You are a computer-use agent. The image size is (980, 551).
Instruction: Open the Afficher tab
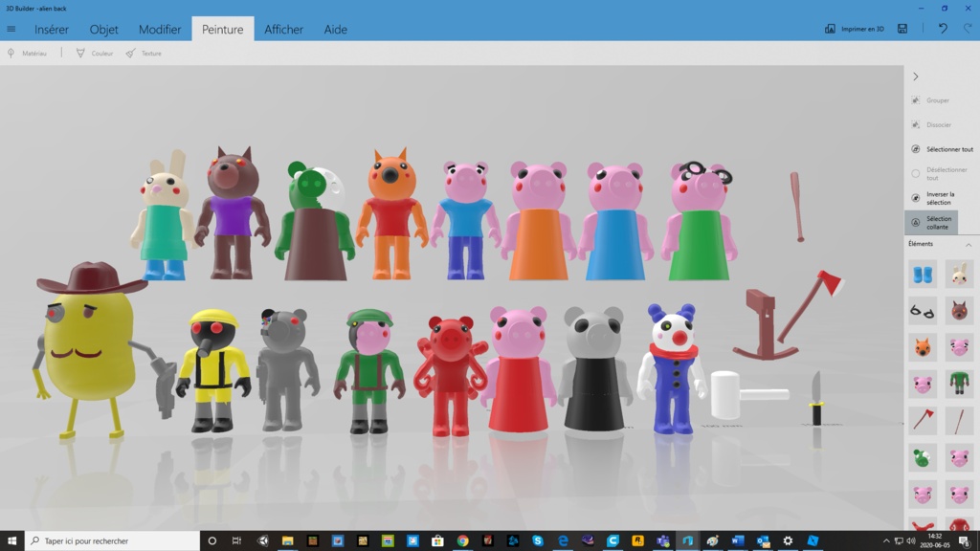(283, 30)
